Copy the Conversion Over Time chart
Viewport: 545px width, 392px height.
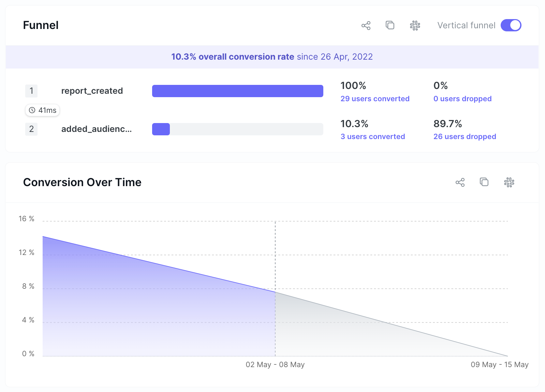point(484,182)
